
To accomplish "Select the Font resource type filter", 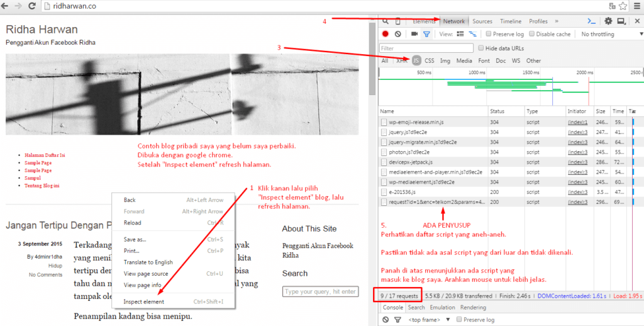I will 484,61.
